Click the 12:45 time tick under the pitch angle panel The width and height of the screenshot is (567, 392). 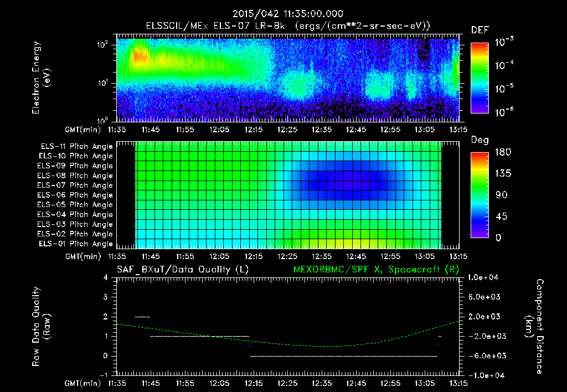356,256
